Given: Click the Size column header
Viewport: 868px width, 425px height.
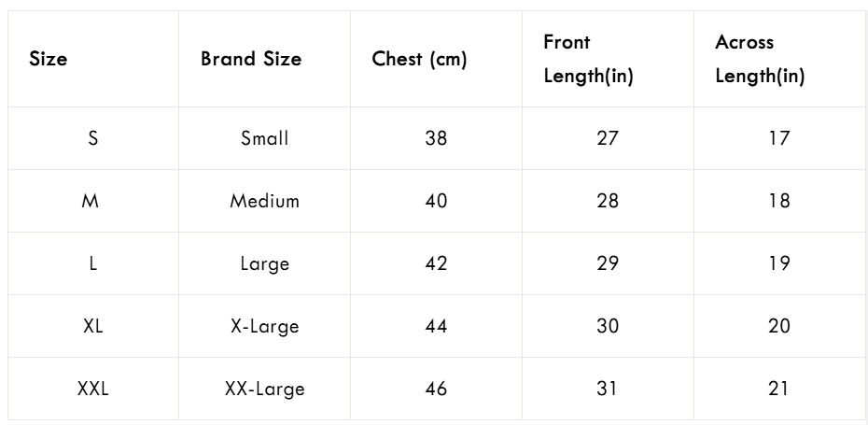Looking at the screenshot, I should click(49, 59).
